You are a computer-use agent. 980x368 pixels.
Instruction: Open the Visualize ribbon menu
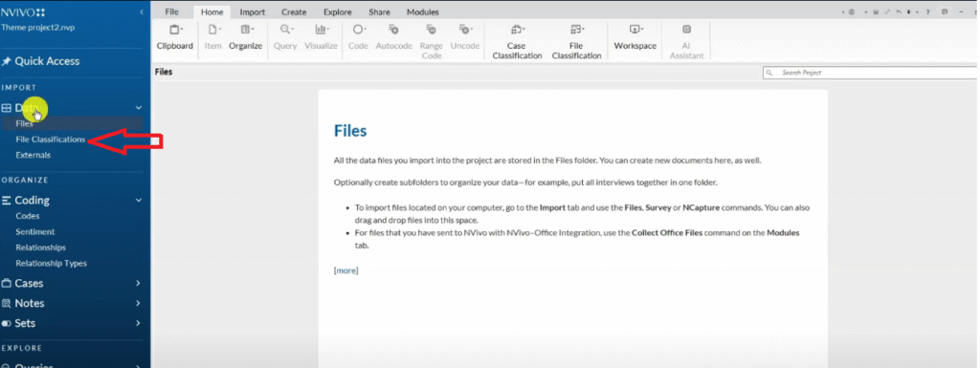tap(322, 37)
